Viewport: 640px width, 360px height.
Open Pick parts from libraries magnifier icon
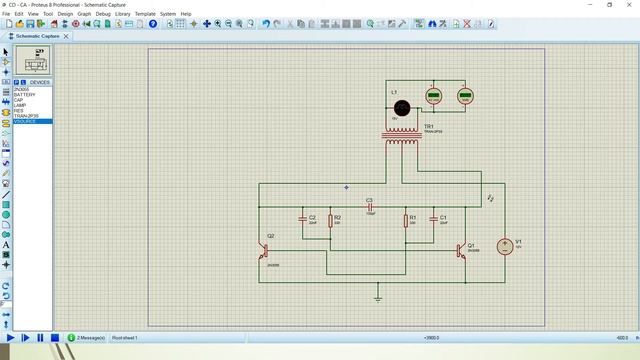370,24
